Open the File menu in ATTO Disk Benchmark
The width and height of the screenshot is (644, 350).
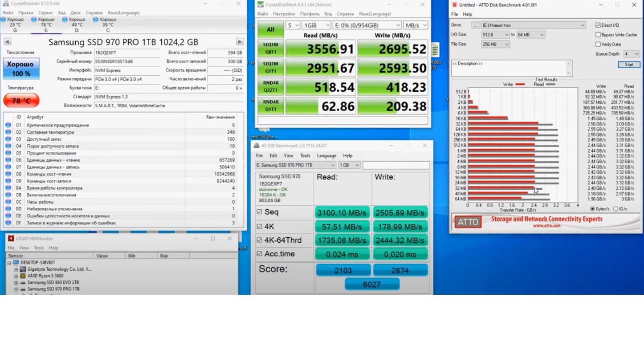455,14
